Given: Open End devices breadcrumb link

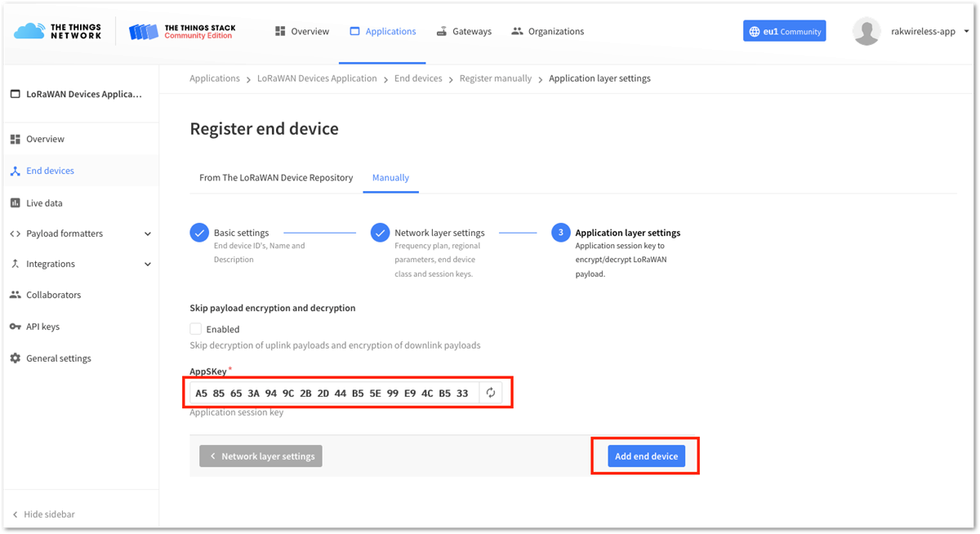Looking at the screenshot, I should click(418, 78).
